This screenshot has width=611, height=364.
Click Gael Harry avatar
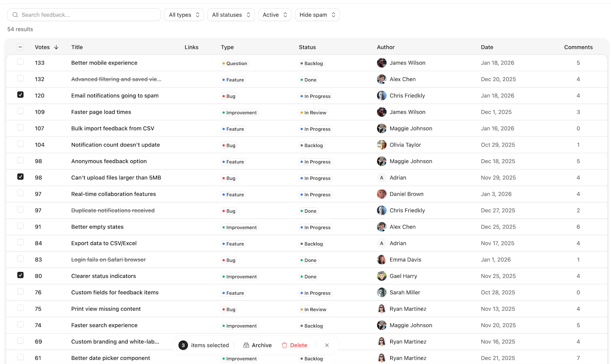point(381,276)
